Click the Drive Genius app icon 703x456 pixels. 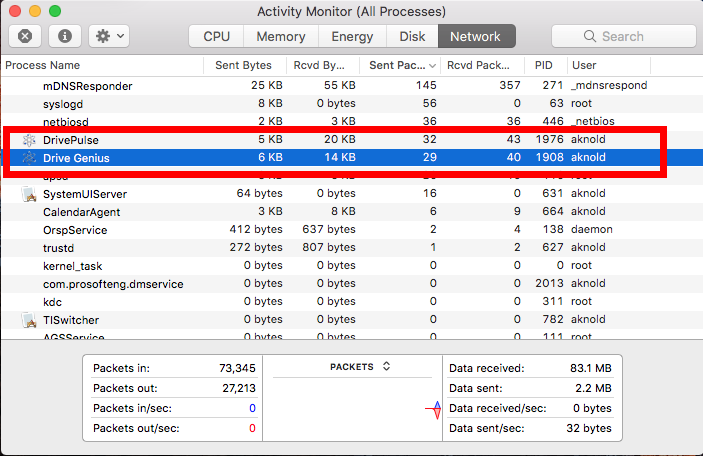pos(29,158)
